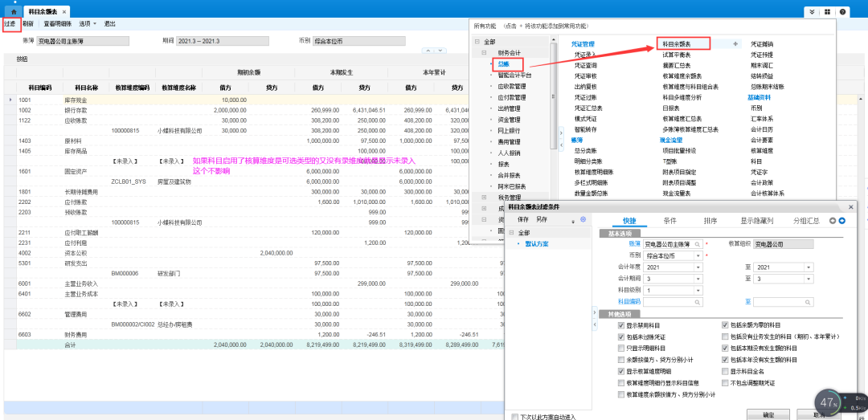868x420 pixels.
Task: Enable 不包含调整期凭证 checkbox
Action: pos(725,383)
